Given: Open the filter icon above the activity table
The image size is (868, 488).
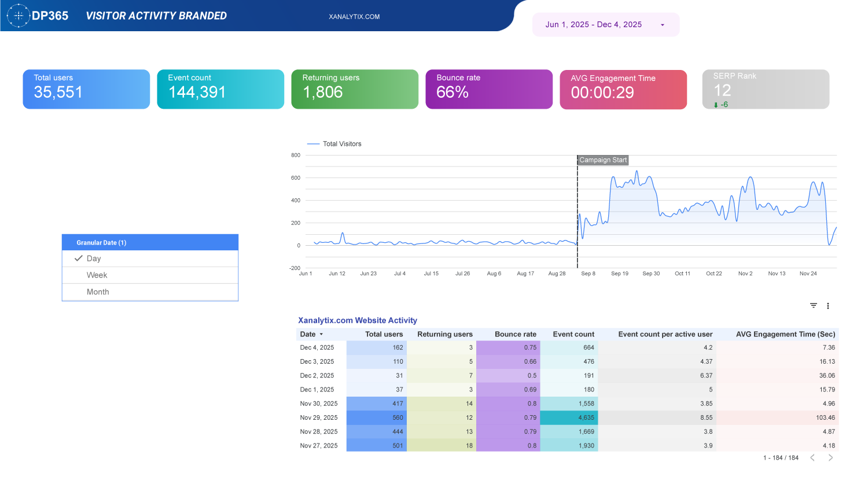Looking at the screenshot, I should [x=813, y=305].
